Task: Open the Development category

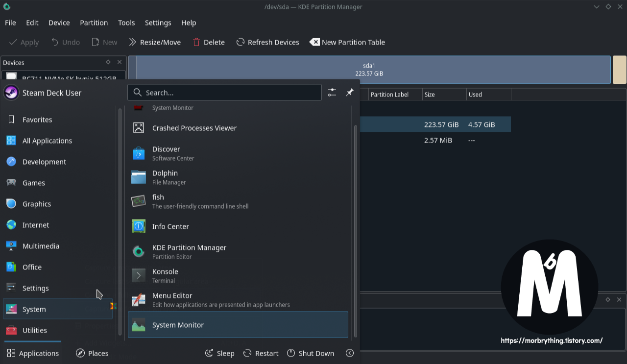Action: coord(58,162)
